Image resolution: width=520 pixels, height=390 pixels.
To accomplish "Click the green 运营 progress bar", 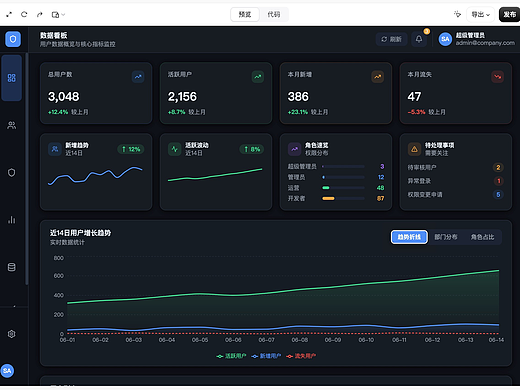I will click(x=343, y=188).
